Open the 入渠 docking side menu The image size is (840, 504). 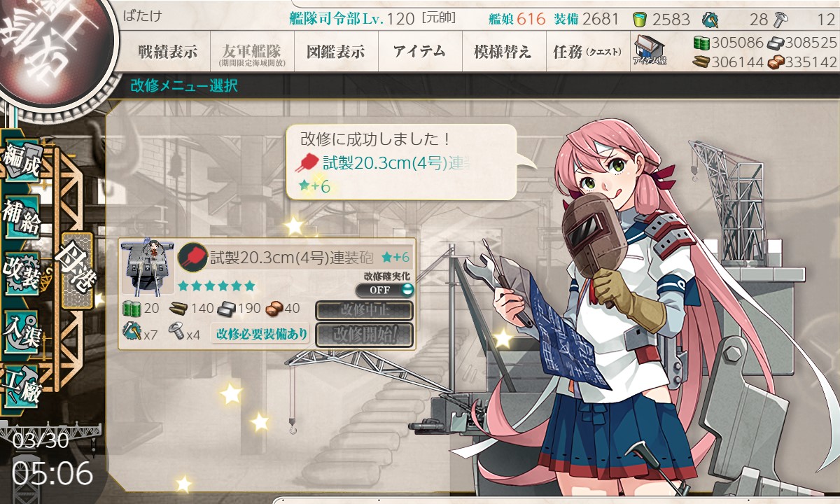[20, 330]
